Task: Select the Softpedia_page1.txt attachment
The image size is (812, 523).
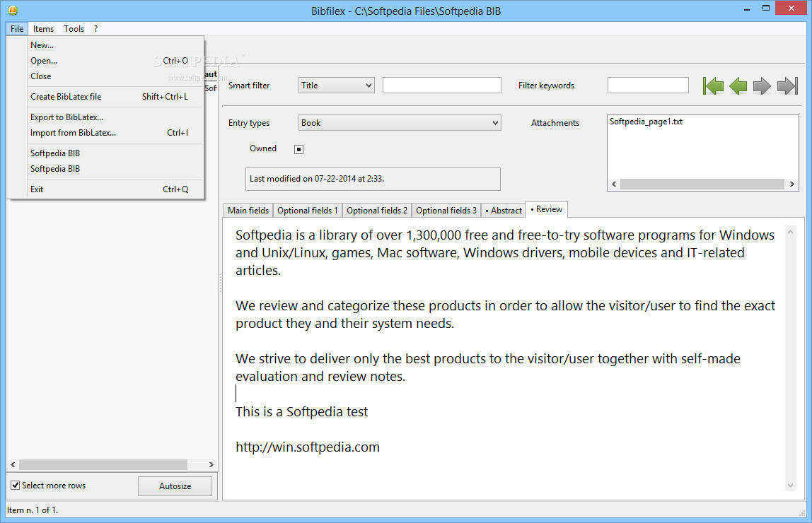Action: (x=646, y=122)
